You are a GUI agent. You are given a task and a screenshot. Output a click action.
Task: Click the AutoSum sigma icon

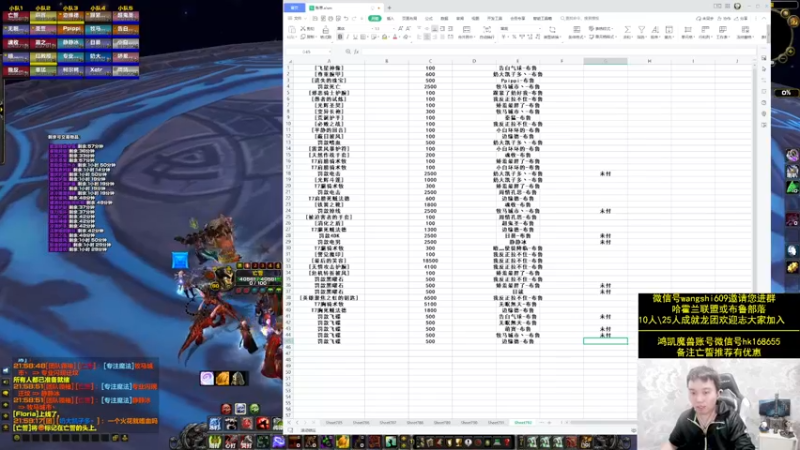[627, 30]
